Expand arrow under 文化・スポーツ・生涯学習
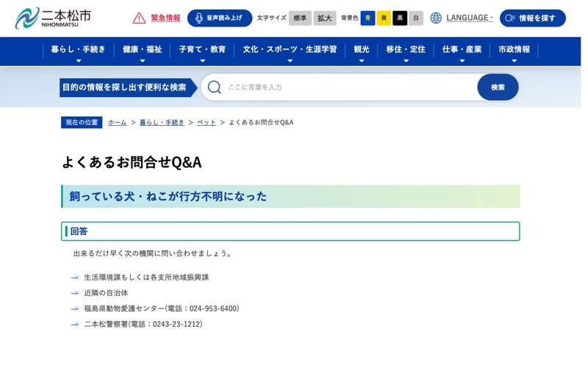The width and height of the screenshot is (588, 368). click(x=290, y=61)
